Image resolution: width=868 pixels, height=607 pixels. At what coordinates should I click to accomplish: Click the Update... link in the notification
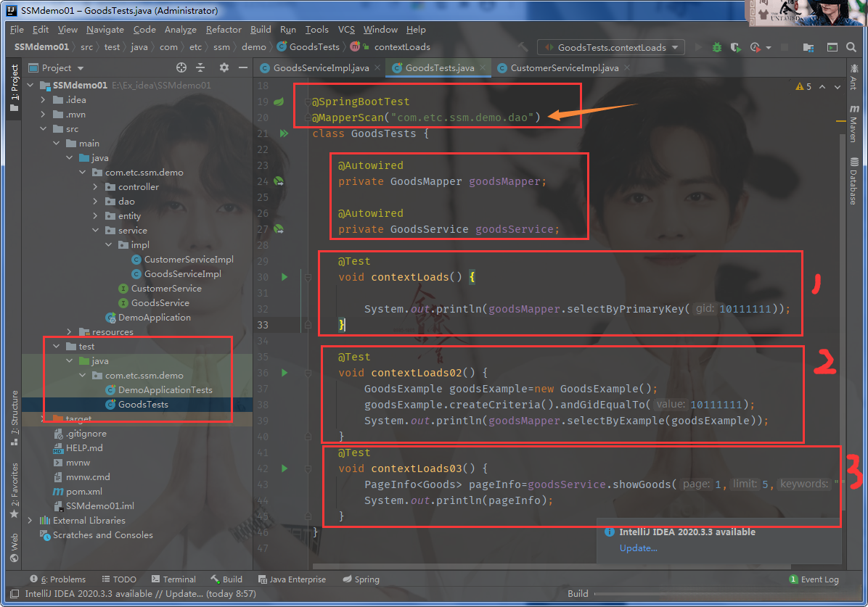pos(638,548)
